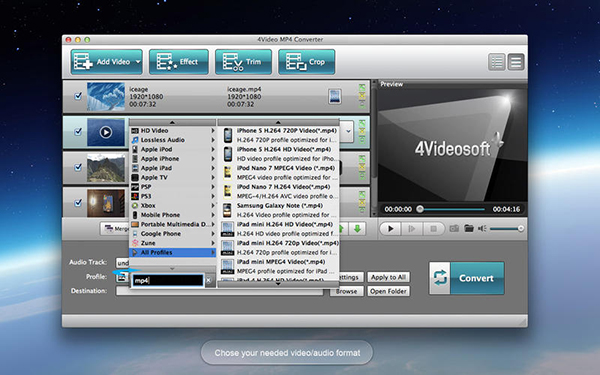
Task: Select the Apple iPad category
Action: click(173, 168)
